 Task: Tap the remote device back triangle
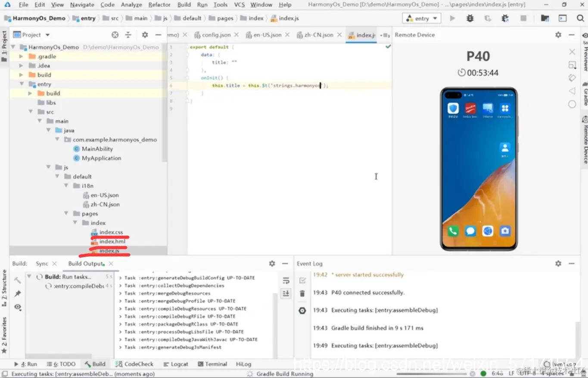(x=572, y=91)
